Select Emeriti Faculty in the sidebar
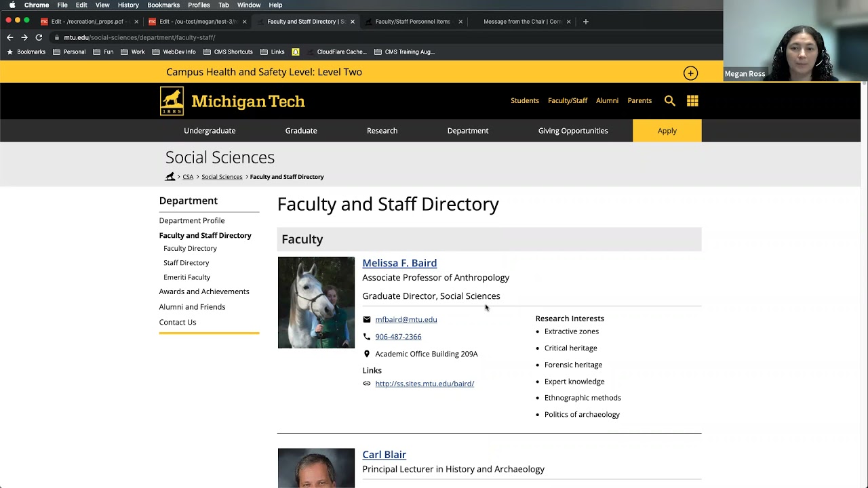This screenshot has width=868, height=488. click(x=186, y=277)
